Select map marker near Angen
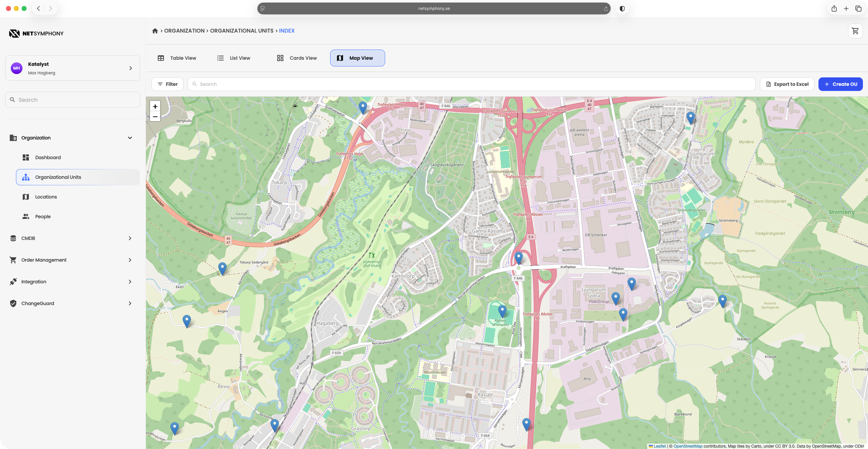The height and width of the screenshot is (449, 868). coord(187,321)
